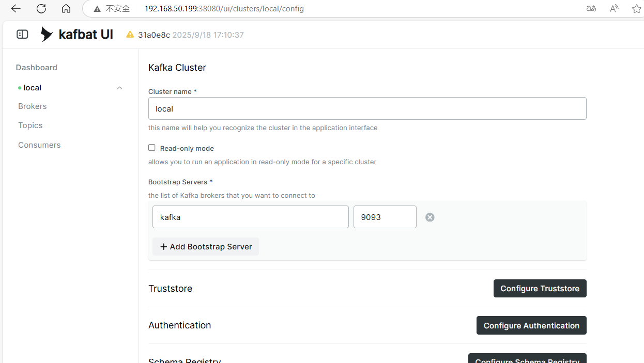Go to Consumers in sidebar
644x363 pixels.
click(x=39, y=145)
